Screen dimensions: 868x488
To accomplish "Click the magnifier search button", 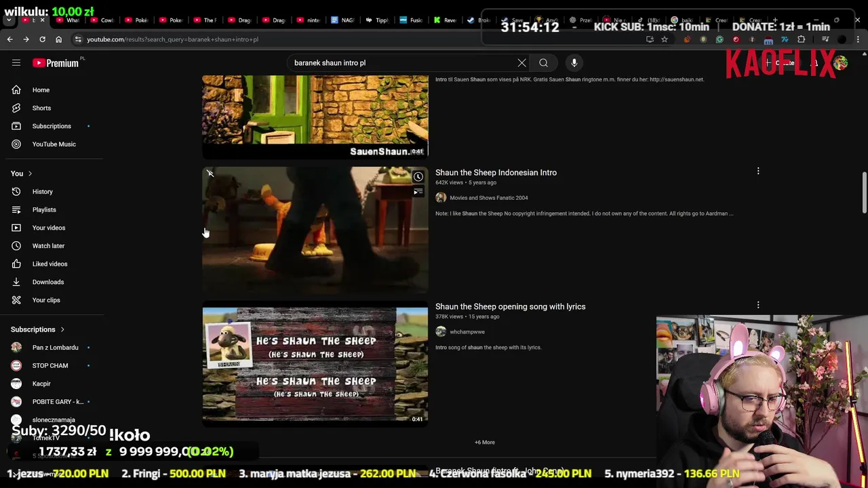I will click(x=543, y=63).
